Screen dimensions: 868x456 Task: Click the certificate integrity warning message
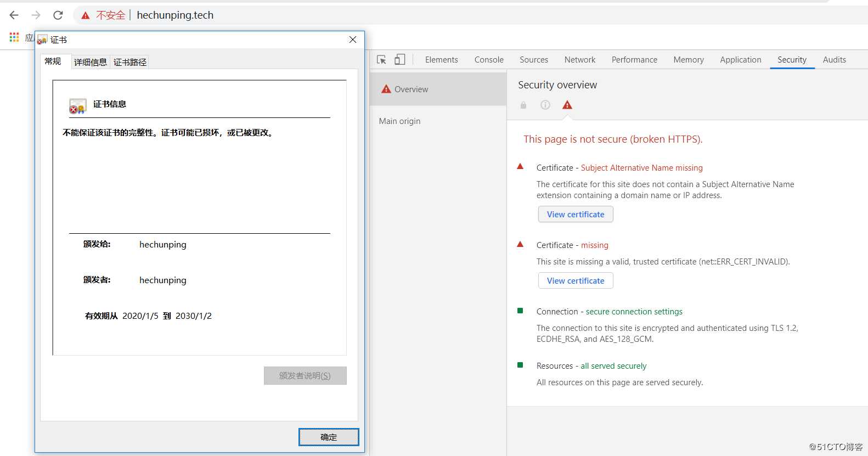tap(168, 132)
